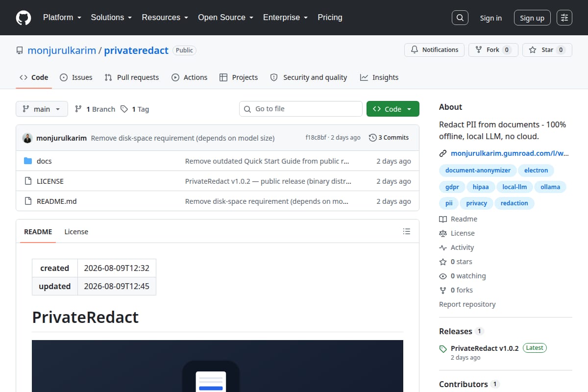Open the README.md file
This screenshot has width=588, height=392.
(x=57, y=201)
